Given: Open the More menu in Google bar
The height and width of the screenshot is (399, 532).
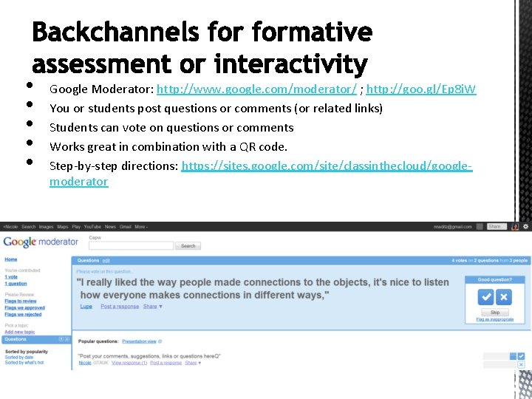Looking at the screenshot, I should [x=141, y=227].
